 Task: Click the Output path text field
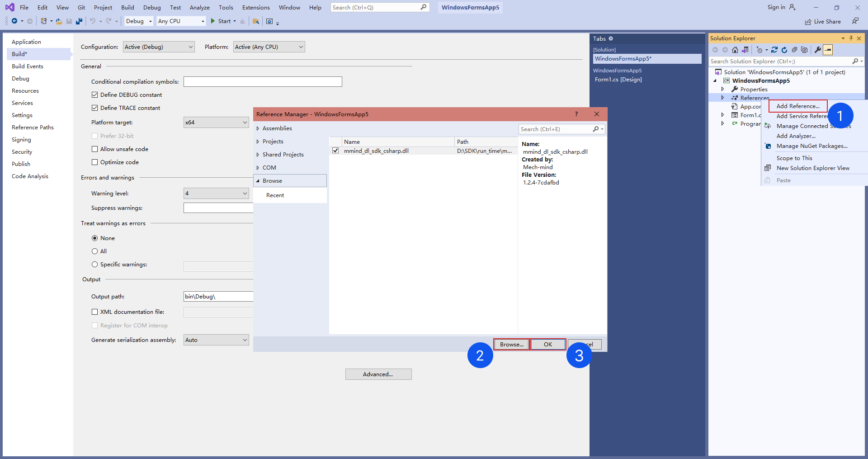[x=219, y=297]
